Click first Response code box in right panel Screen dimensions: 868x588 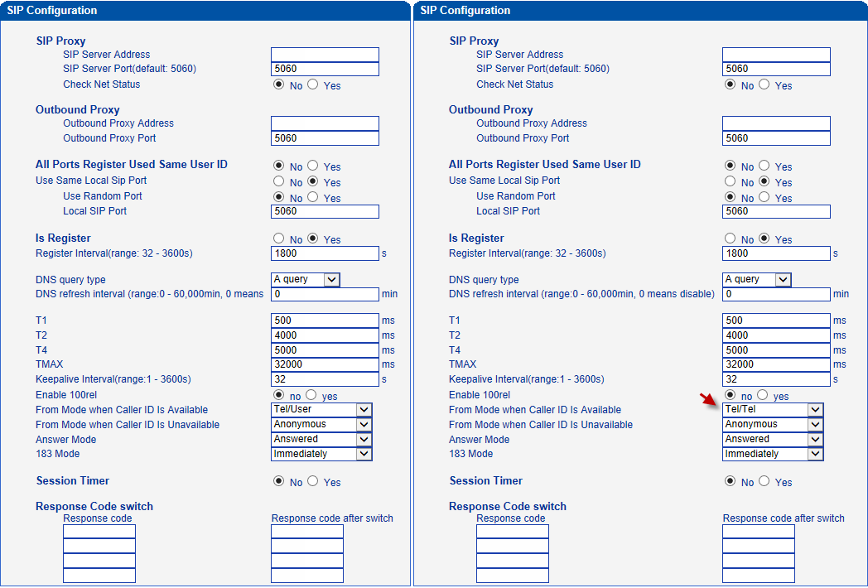[512, 532]
